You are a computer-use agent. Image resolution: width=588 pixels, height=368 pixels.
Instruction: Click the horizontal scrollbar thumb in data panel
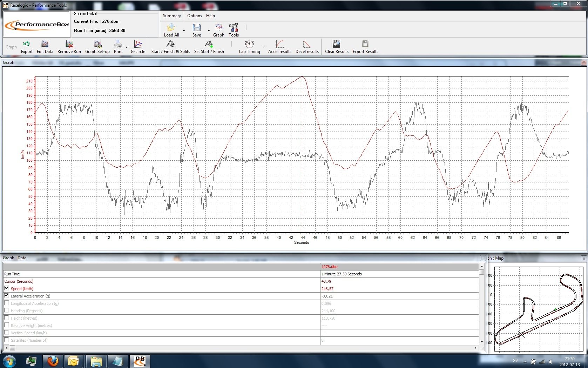(12, 348)
